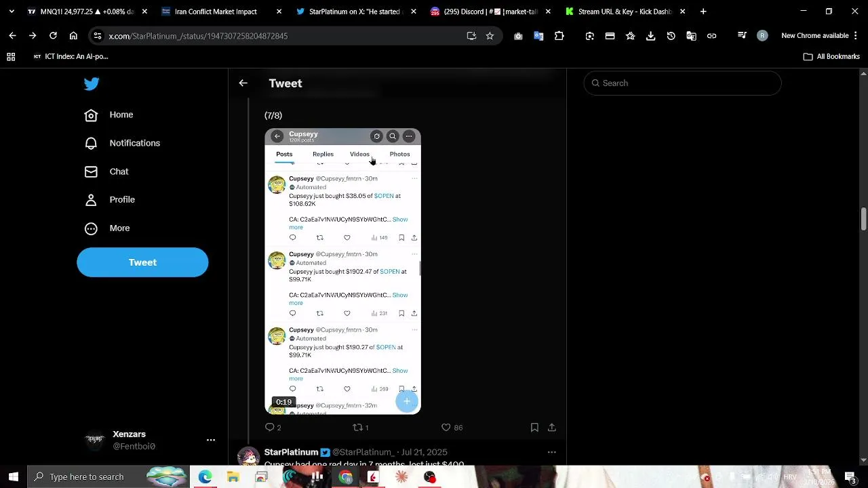Click the Windows taskbar search box
Screen dimensions: 868x488
(x=108, y=476)
